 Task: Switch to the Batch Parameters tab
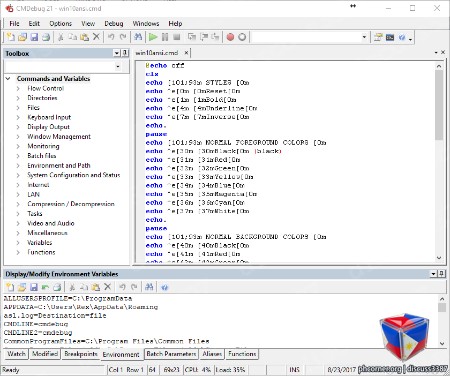171,354
